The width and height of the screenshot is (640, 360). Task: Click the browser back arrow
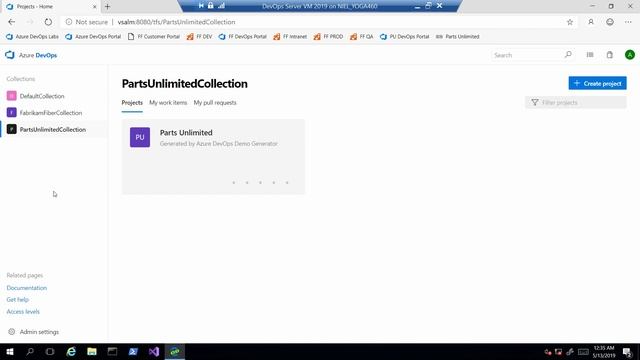coord(12,22)
